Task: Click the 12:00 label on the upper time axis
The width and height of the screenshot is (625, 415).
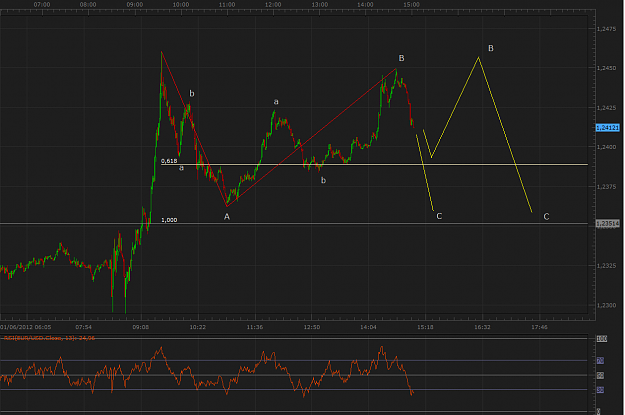Action: [x=273, y=5]
